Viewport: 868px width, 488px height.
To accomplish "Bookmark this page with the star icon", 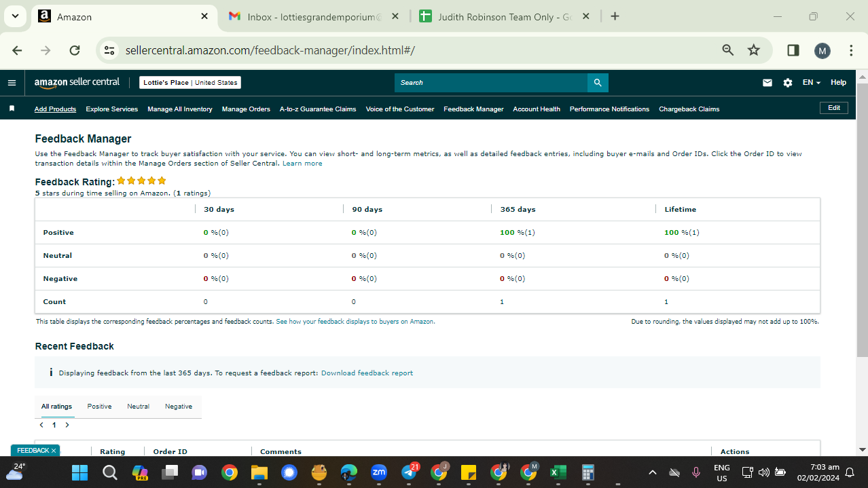I will coord(754,50).
